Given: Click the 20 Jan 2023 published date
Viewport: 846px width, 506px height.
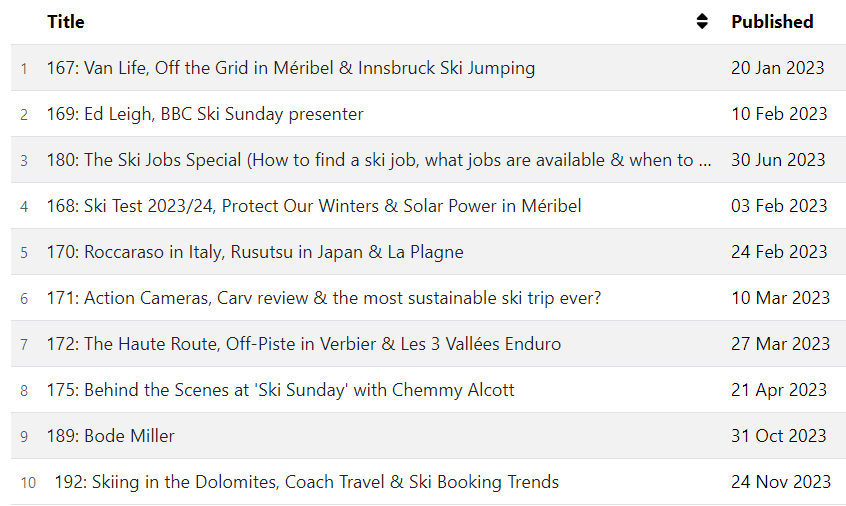Looking at the screenshot, I should coord(777,68).
